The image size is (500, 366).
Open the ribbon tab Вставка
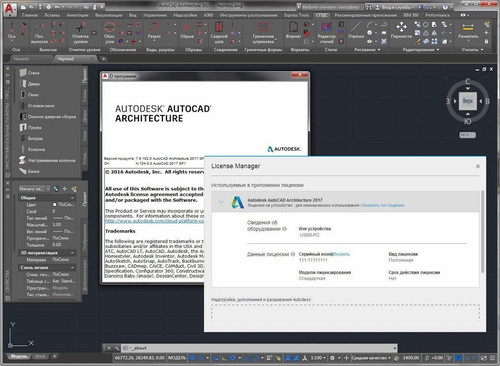(x=52, y=15)
